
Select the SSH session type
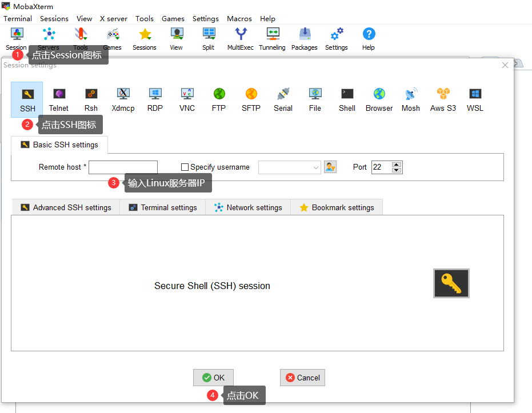[x=27, y=100]
